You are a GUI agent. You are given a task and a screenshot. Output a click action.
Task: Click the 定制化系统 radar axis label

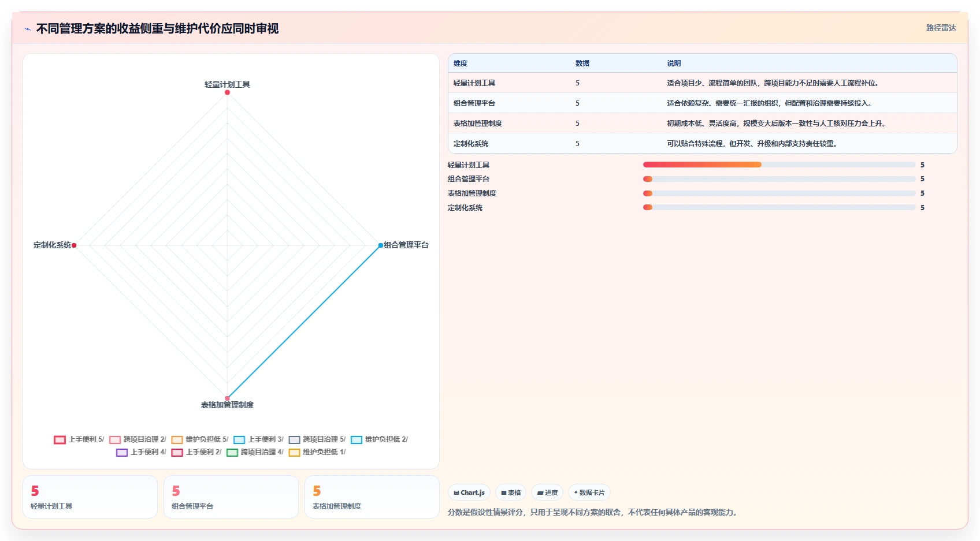tap(52, 245)
